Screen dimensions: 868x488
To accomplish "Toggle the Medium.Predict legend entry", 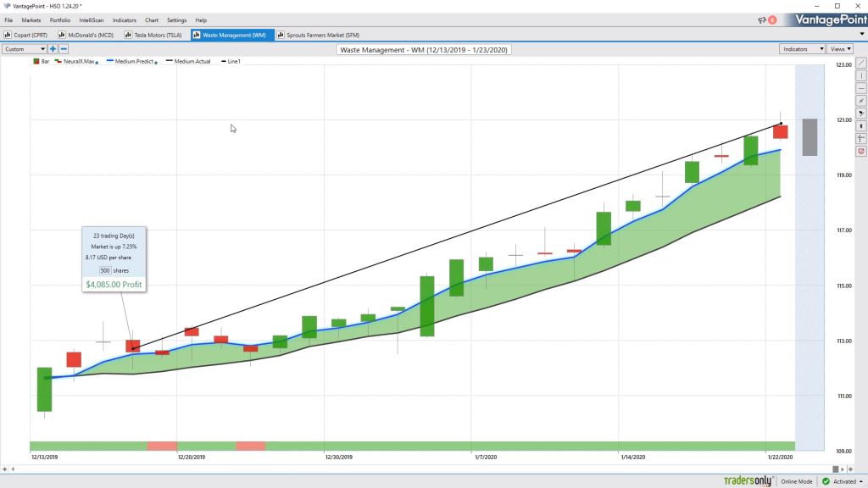I will pos(131,61).
